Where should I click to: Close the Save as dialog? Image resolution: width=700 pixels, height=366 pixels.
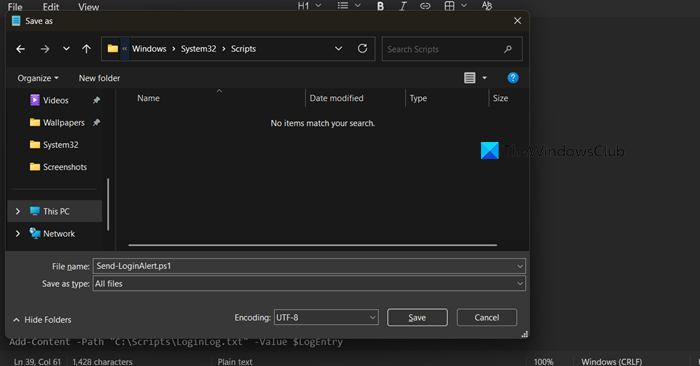(x=517, y=21)
